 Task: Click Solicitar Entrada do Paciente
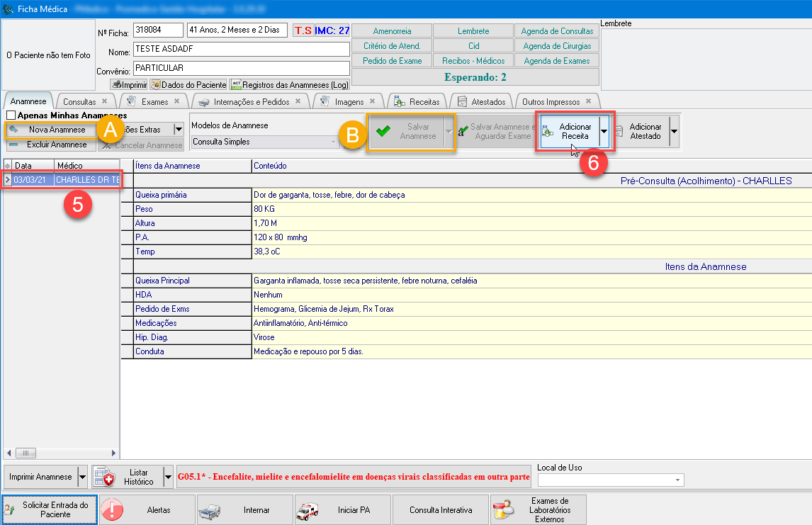point(49,509)
